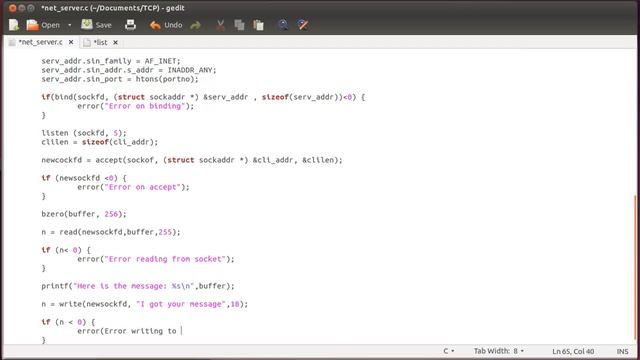640x360 pixels.
Task: Minimize the gedit window
Action: coord(22,8)
